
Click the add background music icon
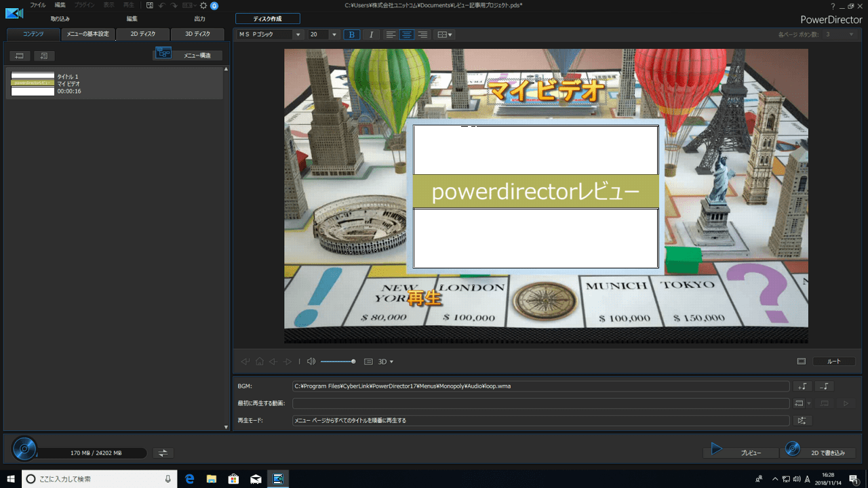[x=802, y=386]
